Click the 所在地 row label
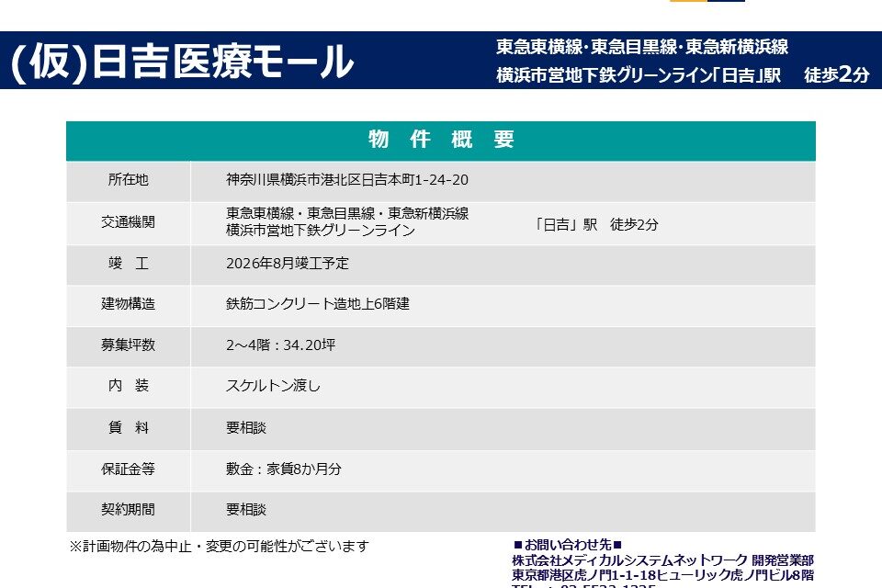 pyautogui.click(x=128, y=180)
